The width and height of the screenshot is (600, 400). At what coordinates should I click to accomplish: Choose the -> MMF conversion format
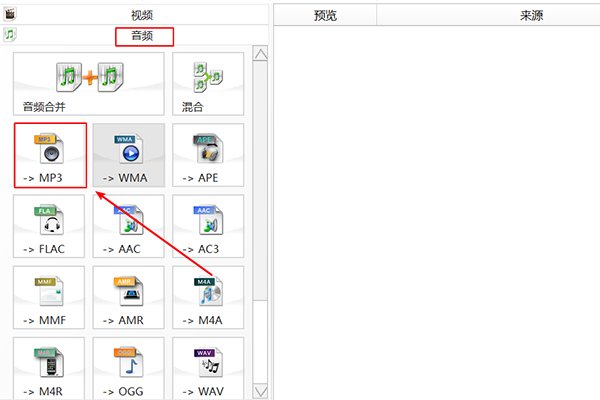pyautogui.click(x=49, y=297)
